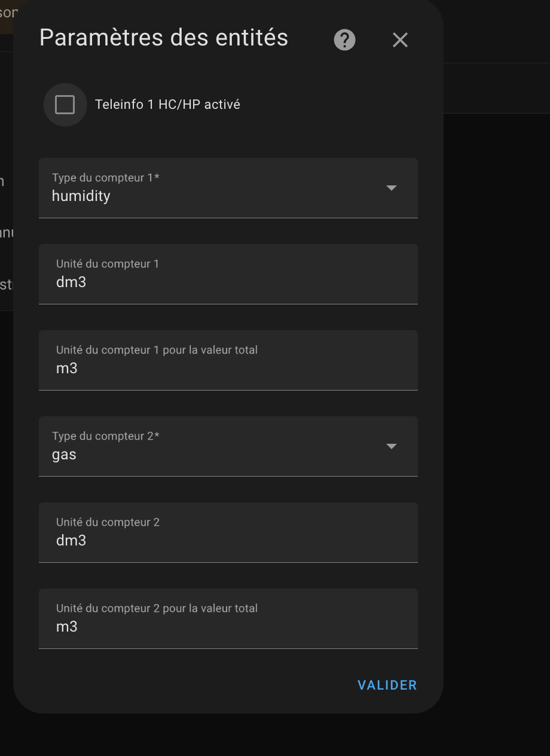Focus the Unité du compteur 1 field

click(x=228, y=274)
